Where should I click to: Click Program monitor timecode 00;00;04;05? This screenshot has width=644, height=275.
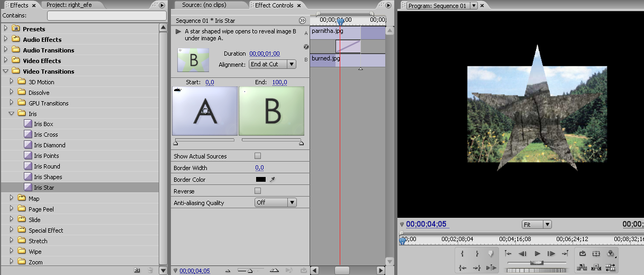427,224
